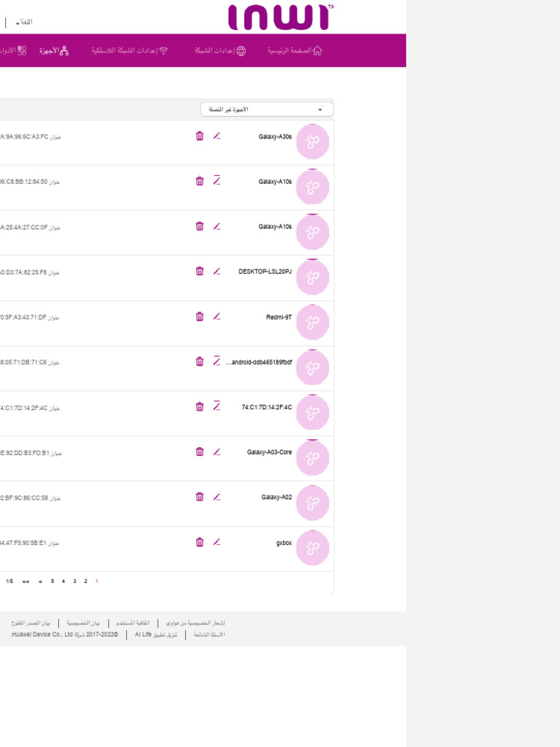Open the wireless network settings tab
Viewport: 560px width, 747px height.
tap(130, 51)
